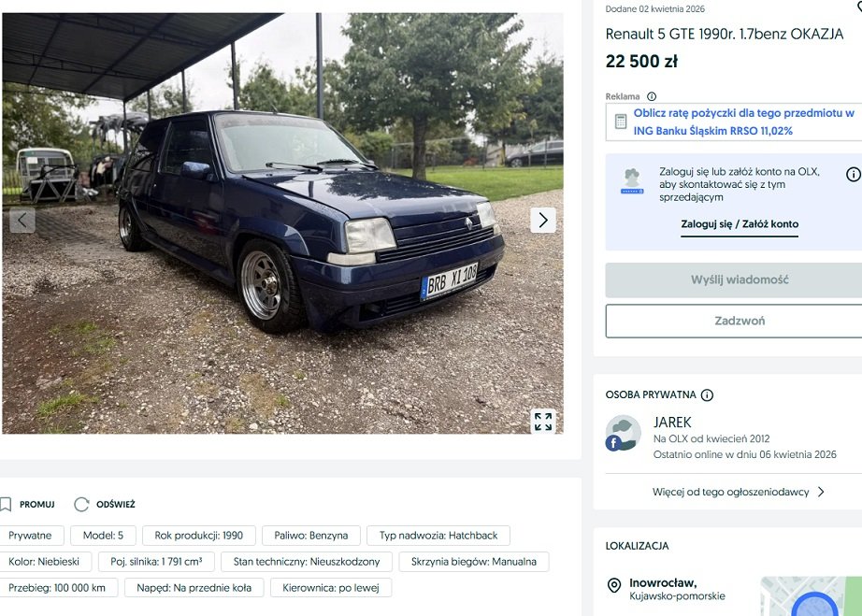This screenshot has height=616, width=862.
Task: Show next photo with right arrow
Action: (543, 220)
